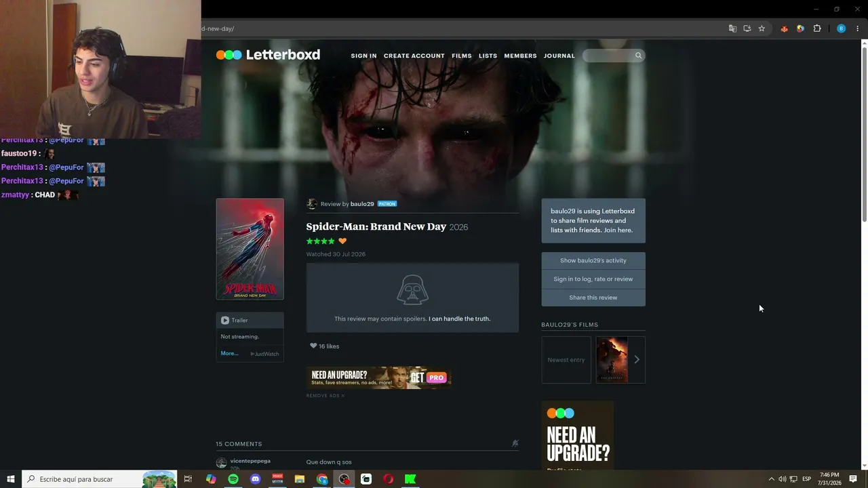868x488 pixels.
Task: Open the JOURNAL navigation item
Action: [559, 56]
